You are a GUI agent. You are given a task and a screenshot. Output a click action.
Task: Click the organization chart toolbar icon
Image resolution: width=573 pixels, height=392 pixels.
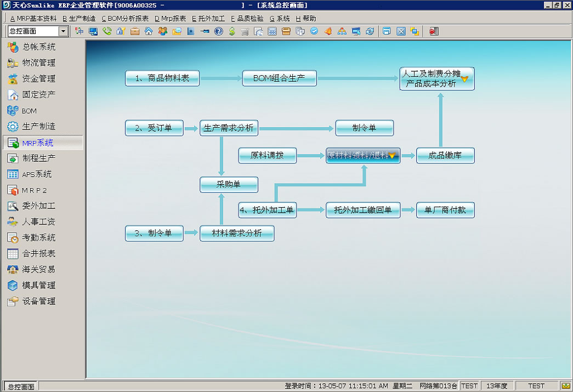coord(342,31)
